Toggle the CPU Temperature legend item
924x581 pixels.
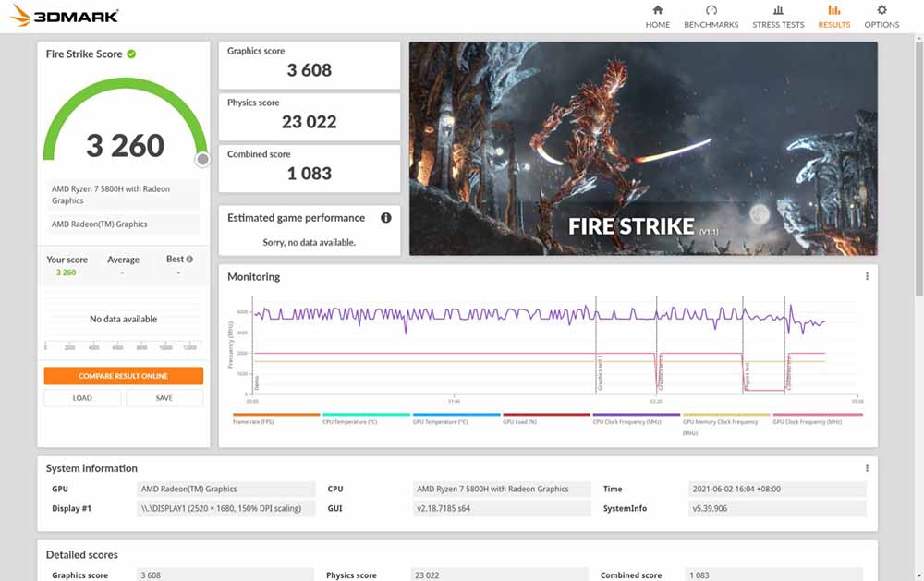[366, 418]
